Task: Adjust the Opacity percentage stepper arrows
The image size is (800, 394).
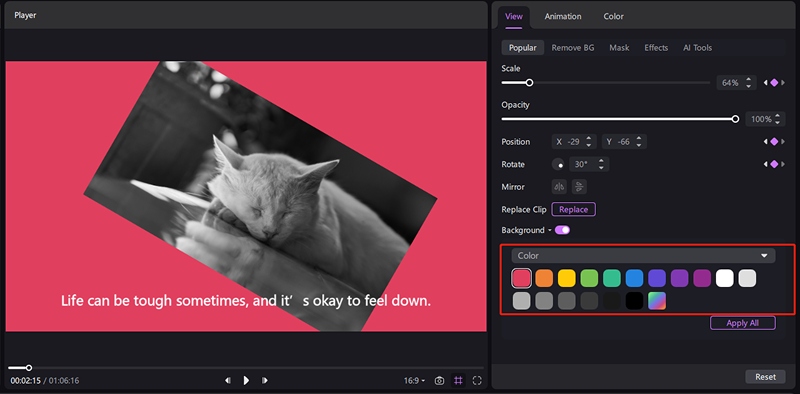Action: click(x=777, y=119)
